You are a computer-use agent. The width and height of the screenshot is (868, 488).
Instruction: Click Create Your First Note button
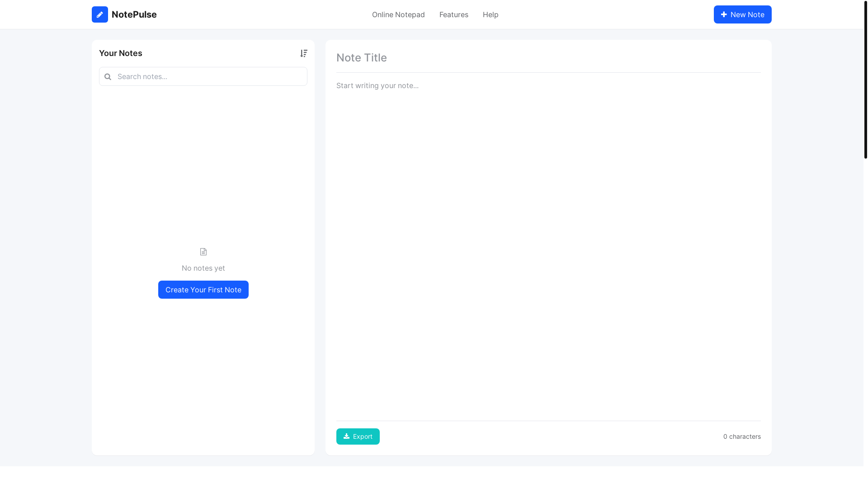[203, 290]
